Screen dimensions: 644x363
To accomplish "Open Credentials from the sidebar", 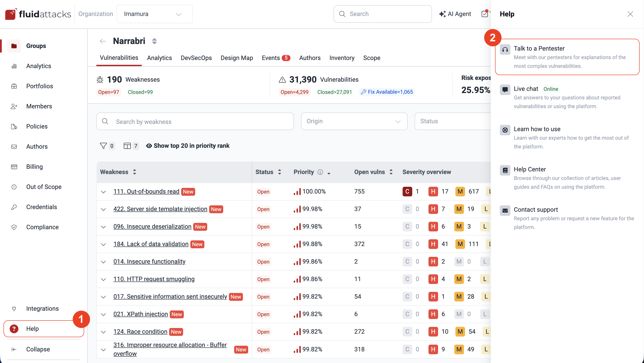I will click(x=41, y=207).
